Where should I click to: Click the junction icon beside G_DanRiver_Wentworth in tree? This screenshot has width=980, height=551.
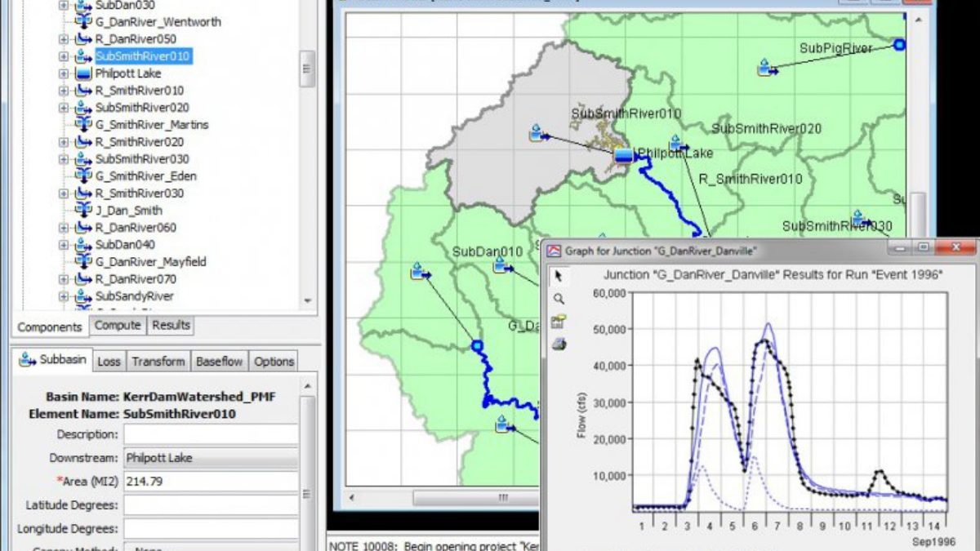click(83, 22)
